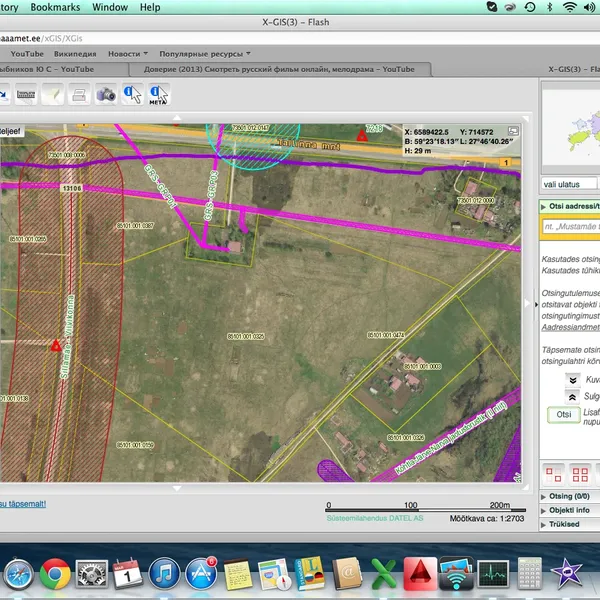Collapse the top toolbar with up triangle
This screenshot has height=600, width=600.
click(x=177, y=117)
